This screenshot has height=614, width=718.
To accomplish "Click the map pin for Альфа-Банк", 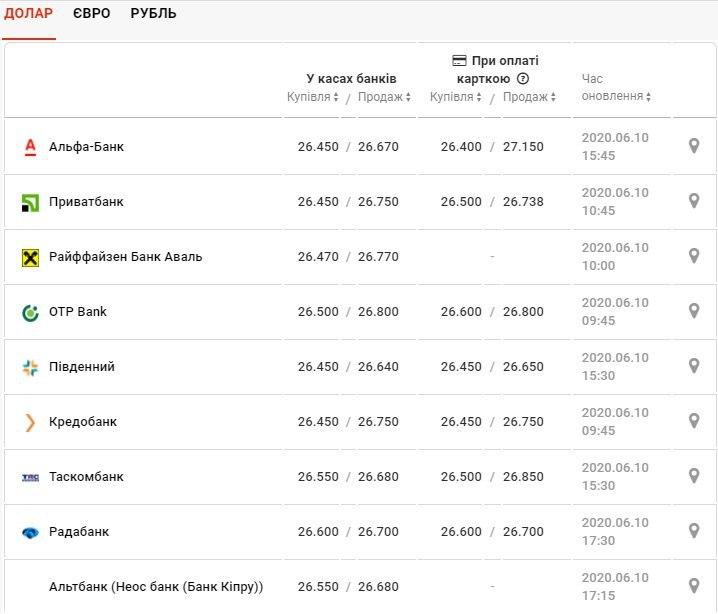I will tap(694, 146).
